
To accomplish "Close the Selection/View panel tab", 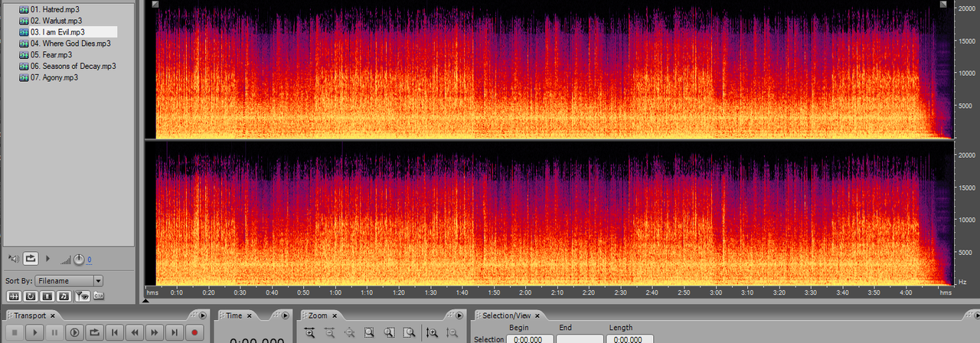I will click(537, 315).
